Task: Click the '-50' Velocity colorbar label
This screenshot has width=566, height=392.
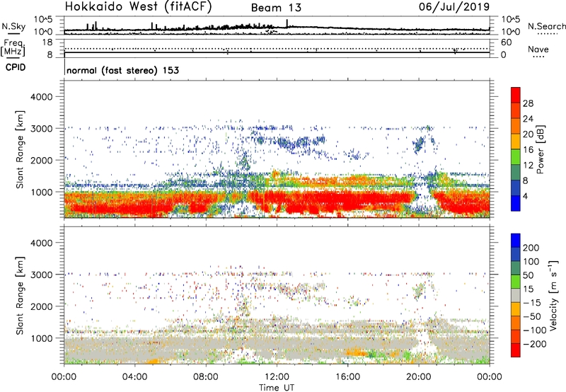Action: (x=532, y=316)
